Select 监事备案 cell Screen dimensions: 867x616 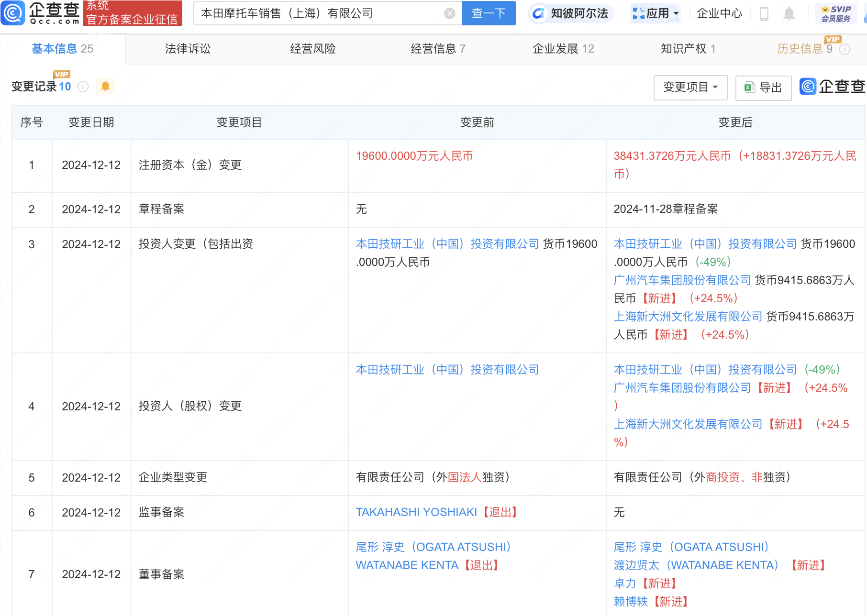[x=240, y=513]
